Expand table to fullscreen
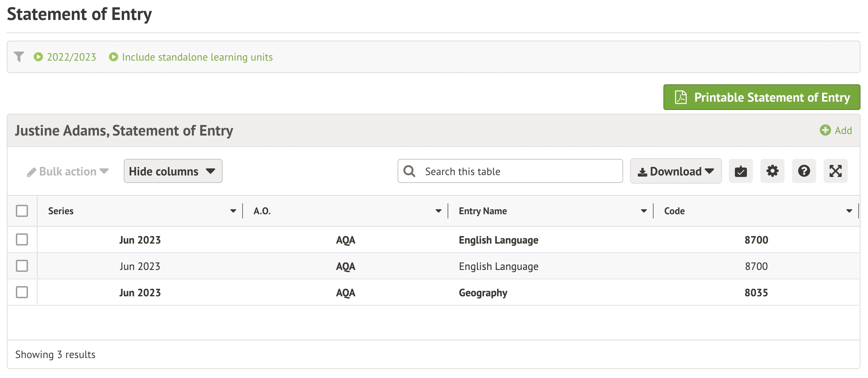868x378 pixels. coord(835,171)
